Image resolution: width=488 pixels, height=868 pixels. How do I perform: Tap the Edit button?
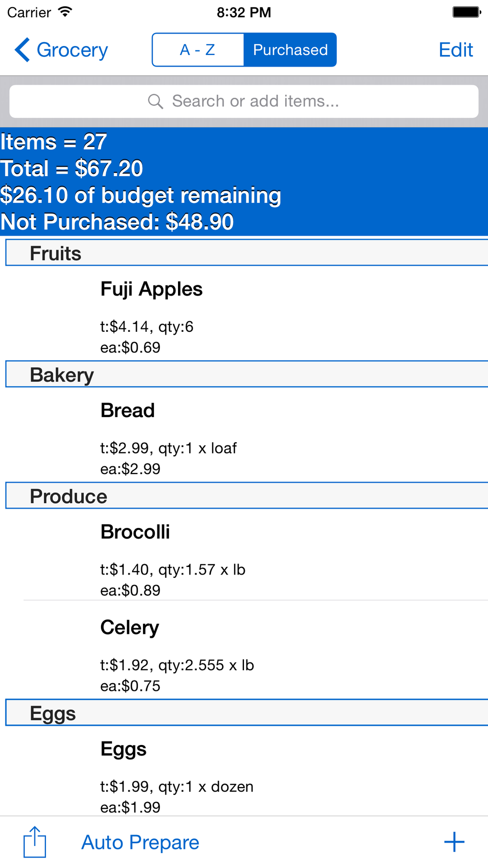pos(455,49)
